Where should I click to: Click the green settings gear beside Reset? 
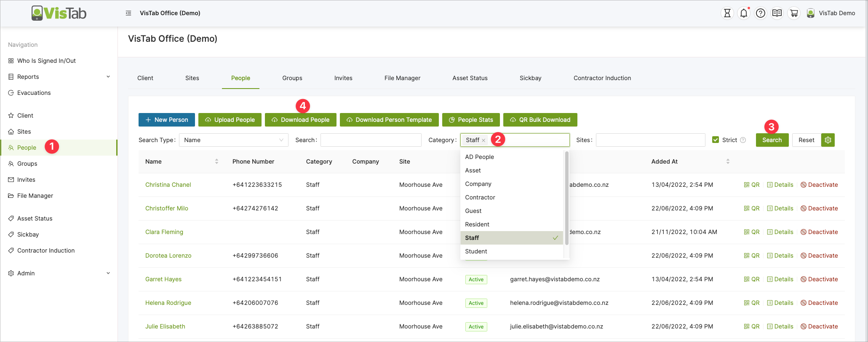pyautogui.click(x=828, y=140)
